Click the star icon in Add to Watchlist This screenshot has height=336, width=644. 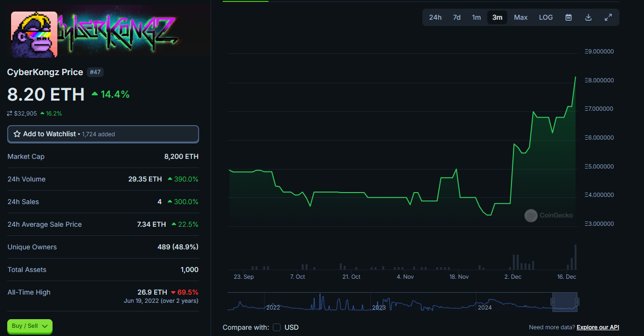click(17, 134)
